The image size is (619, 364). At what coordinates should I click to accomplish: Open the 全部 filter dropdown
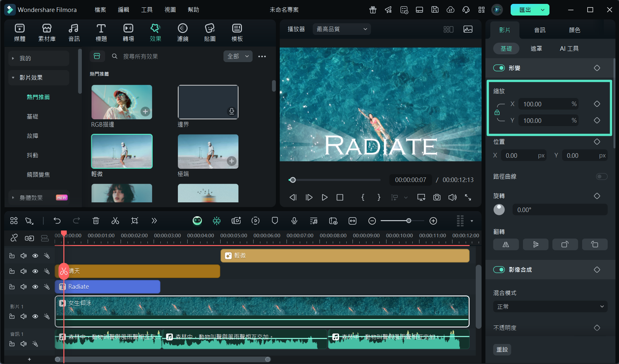click(238, 56)
